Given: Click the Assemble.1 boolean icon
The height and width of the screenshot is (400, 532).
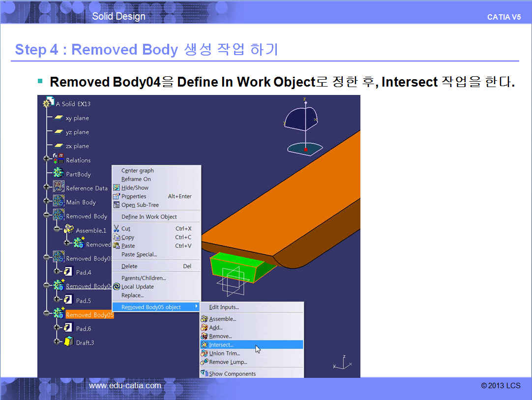Looking at the screenshot, I should (68, 229).
